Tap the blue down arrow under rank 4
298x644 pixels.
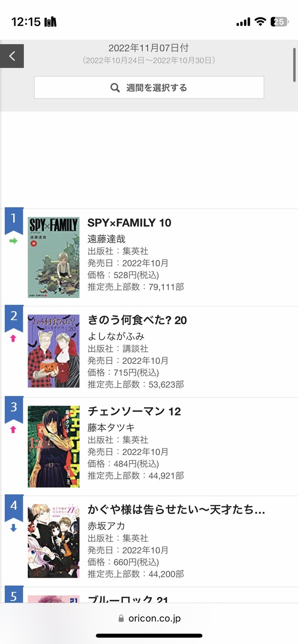pyautogui.click(x=13, y=528)
